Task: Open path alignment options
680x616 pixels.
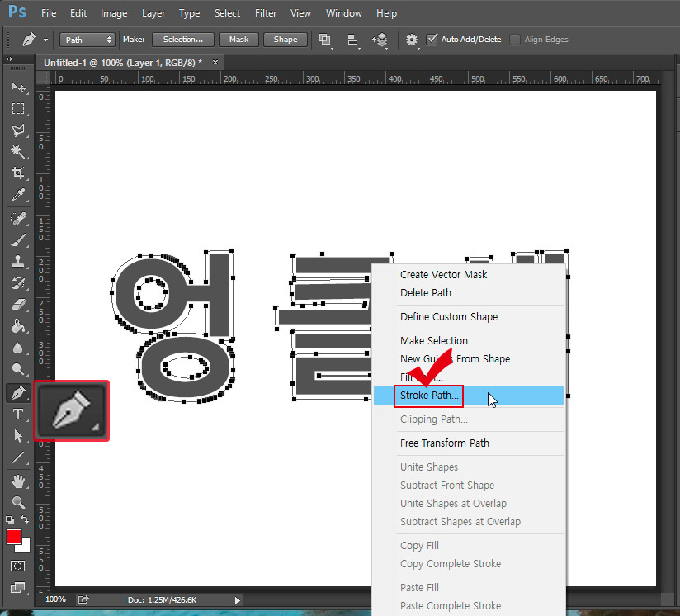Action: point(352,40)
